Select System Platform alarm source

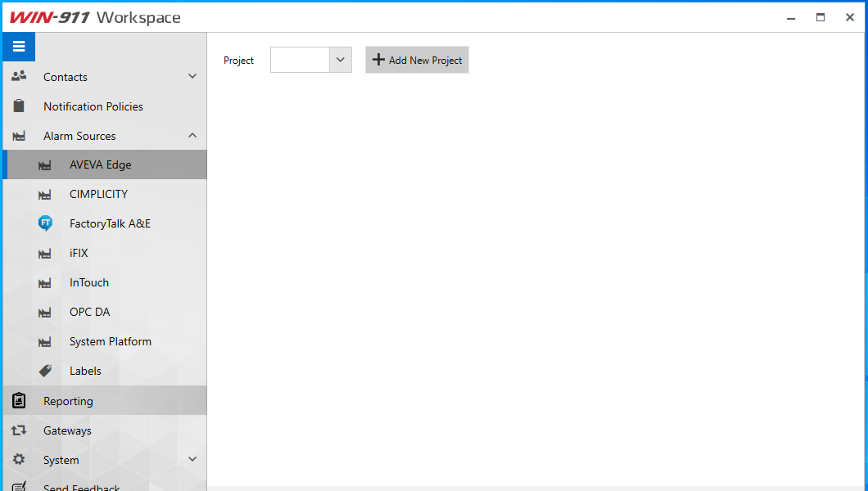click(x=105, y=342)
